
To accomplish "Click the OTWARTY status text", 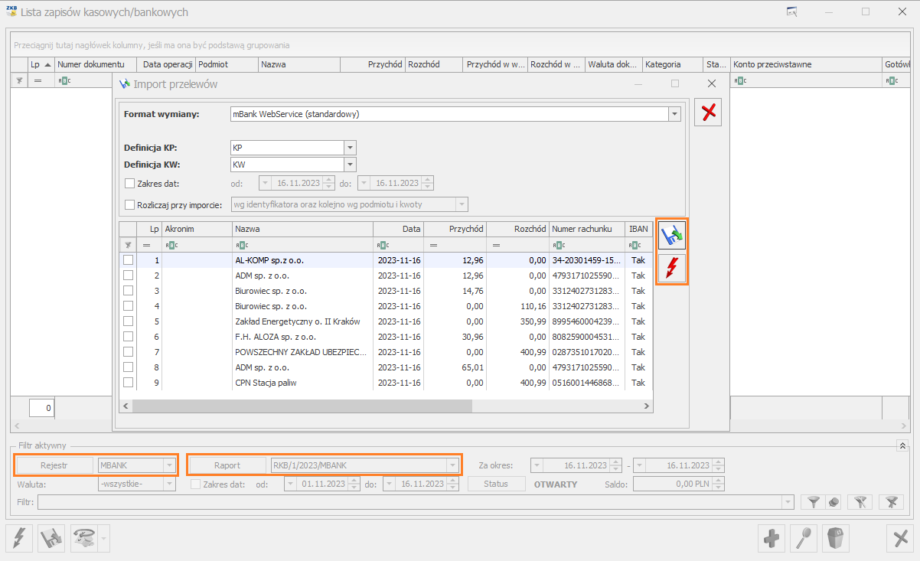I will (556, 485).
